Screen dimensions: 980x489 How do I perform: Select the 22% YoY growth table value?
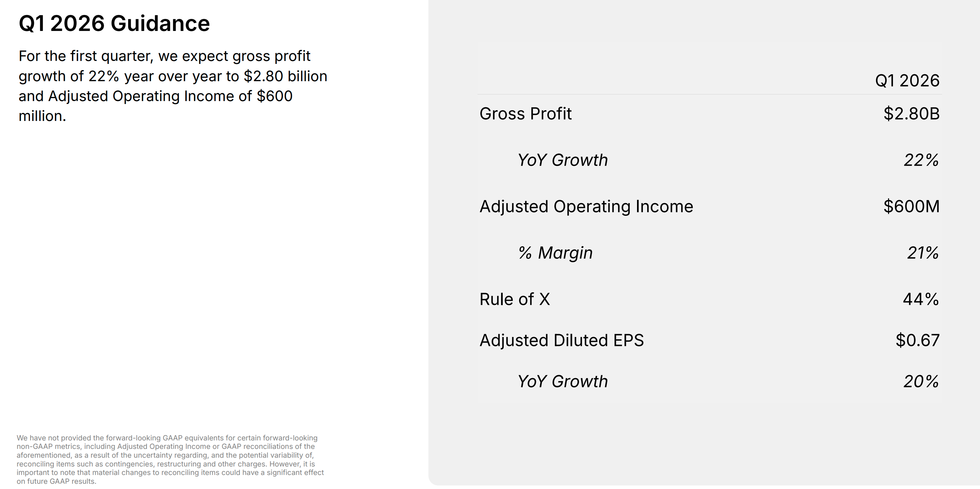pyautogui.click(x=921, y=160)
